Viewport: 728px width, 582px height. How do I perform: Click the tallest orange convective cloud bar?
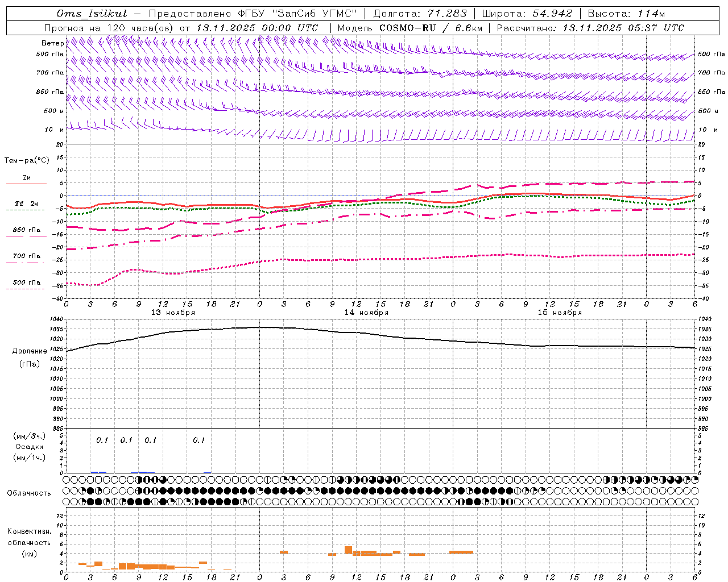(x=348, y=550)
